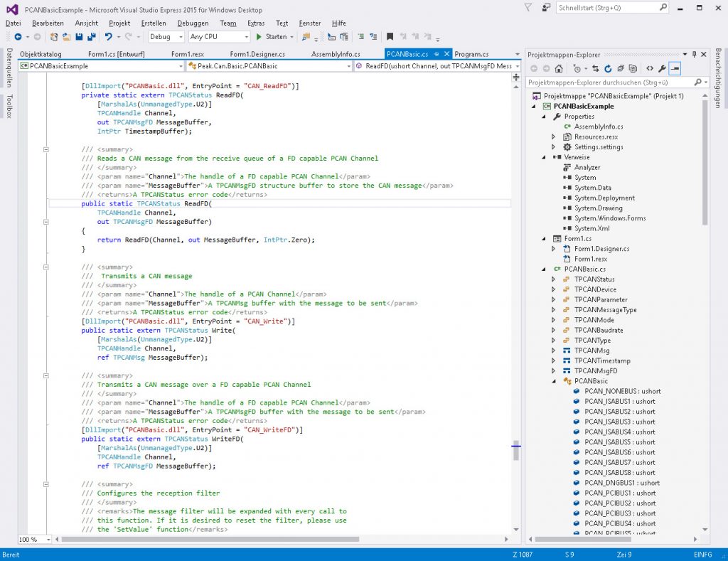Click the Undo arrow in the toolbar
The height and width of the screenshot is (561, 728).
109,37
